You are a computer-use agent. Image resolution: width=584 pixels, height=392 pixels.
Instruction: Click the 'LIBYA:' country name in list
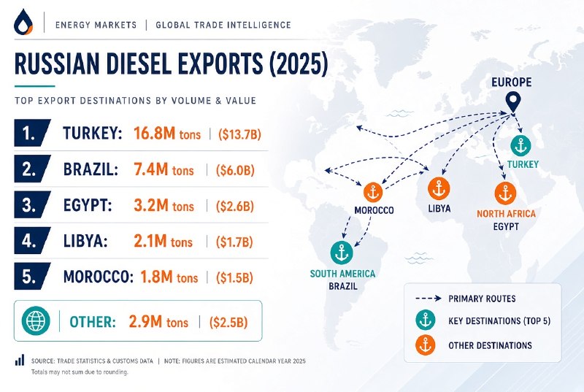click(85, 241)
